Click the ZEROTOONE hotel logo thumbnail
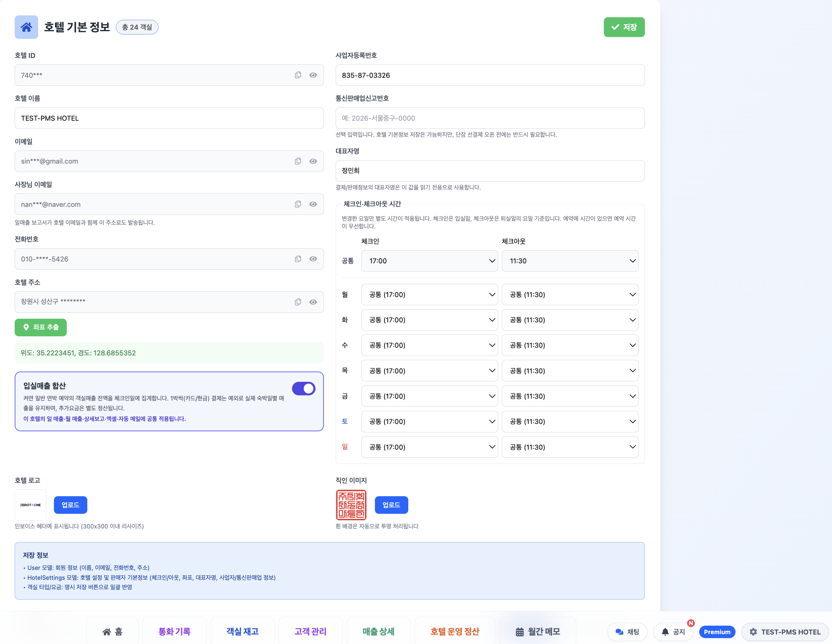This screenshot has width=832, height=644. (x=30, y=505)
